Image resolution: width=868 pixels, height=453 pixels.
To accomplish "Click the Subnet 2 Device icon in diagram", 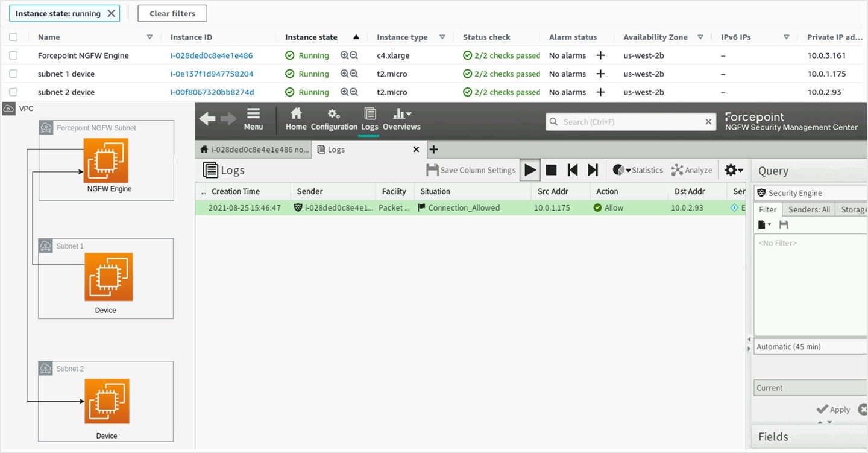I will click(107, 402).
